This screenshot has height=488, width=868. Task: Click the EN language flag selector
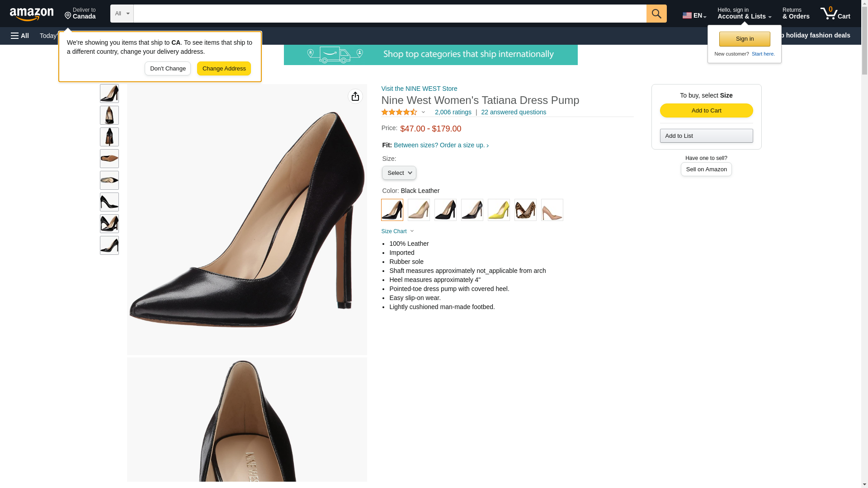point(694,15)
